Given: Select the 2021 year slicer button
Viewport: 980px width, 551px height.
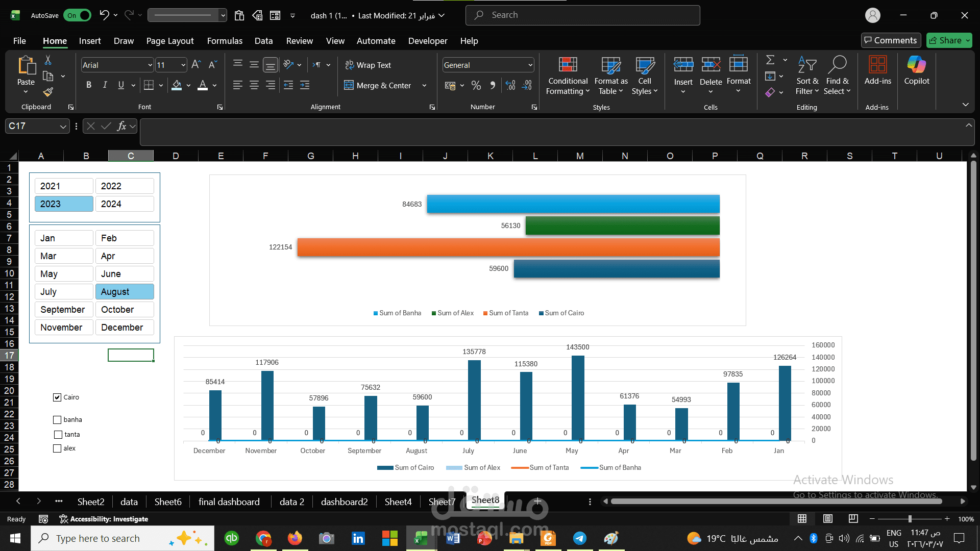Looking at the screenshot, I should coord(64,186).
